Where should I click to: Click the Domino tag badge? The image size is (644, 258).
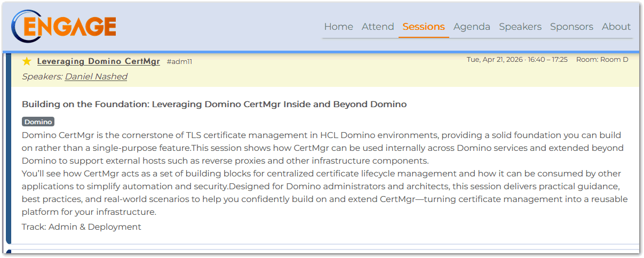click(x=38, y=122)
